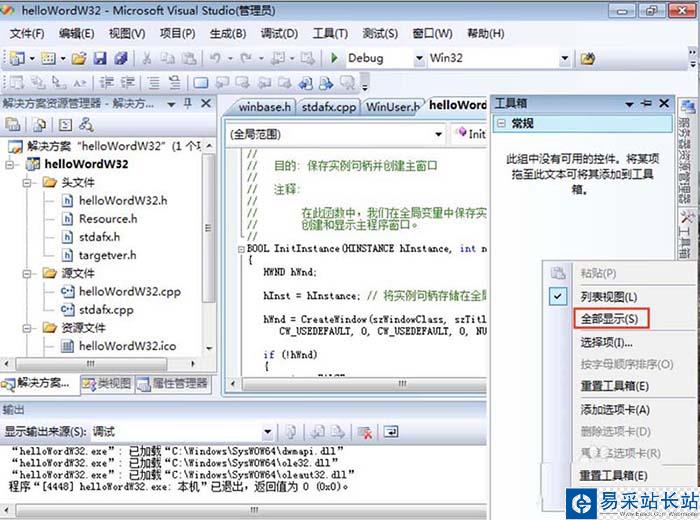The height and width of the screenshot is (520, 700).
Task: Click the Server Explorer icon on right sidebar
Action: [687, 107]
